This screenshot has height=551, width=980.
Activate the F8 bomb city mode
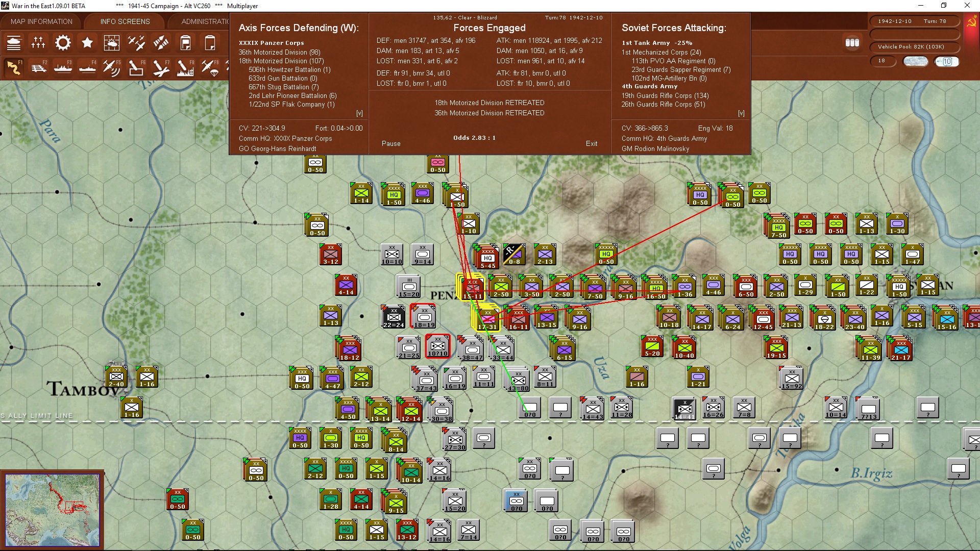(x=185, y=67)
